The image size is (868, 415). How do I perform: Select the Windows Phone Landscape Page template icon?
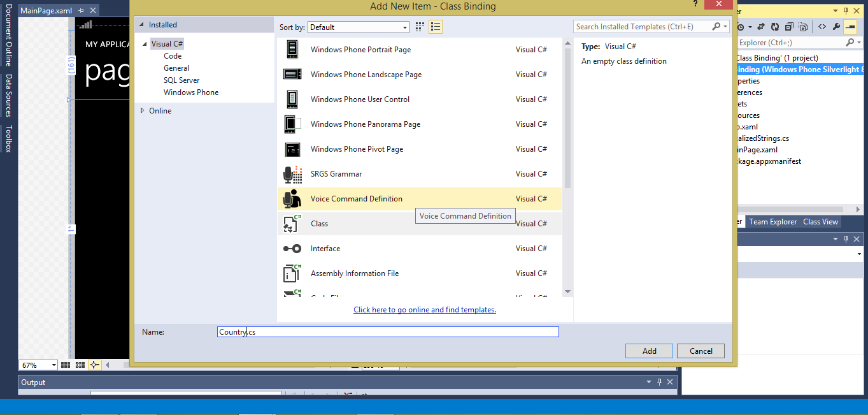tap(292, 75)
